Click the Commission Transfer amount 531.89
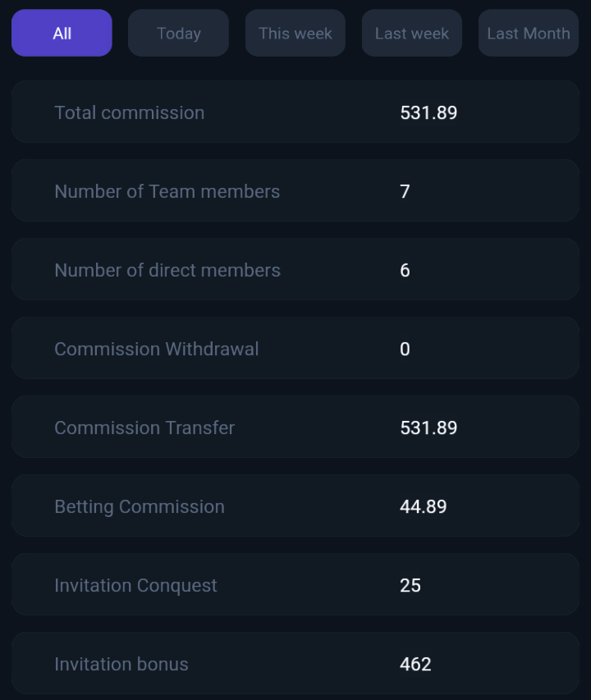This screenshot has height=700, width=591. 428,428
